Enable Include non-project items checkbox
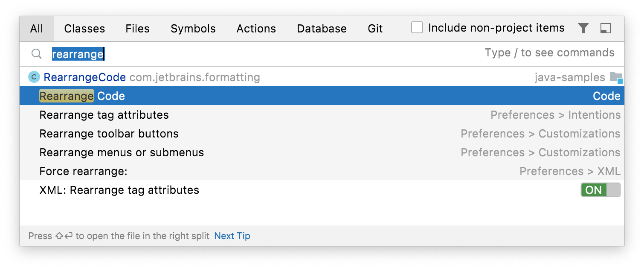This screenshot has width=644, height=269. (x=417, y=28)
